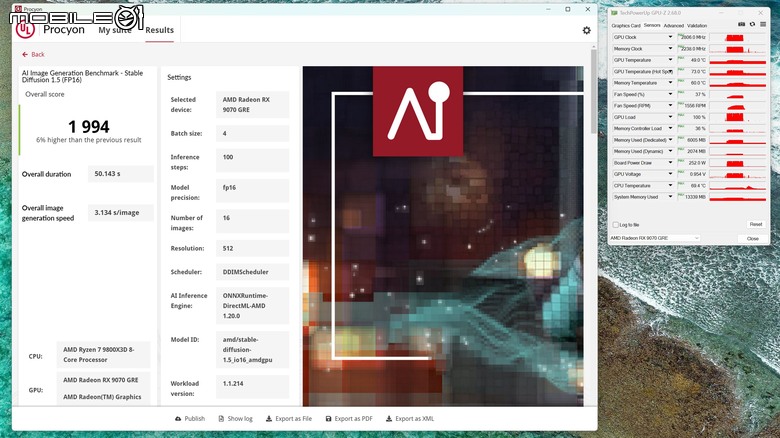
Task: Open the Fan Speed (%) dropdown
Action: (x=670, y=95)
